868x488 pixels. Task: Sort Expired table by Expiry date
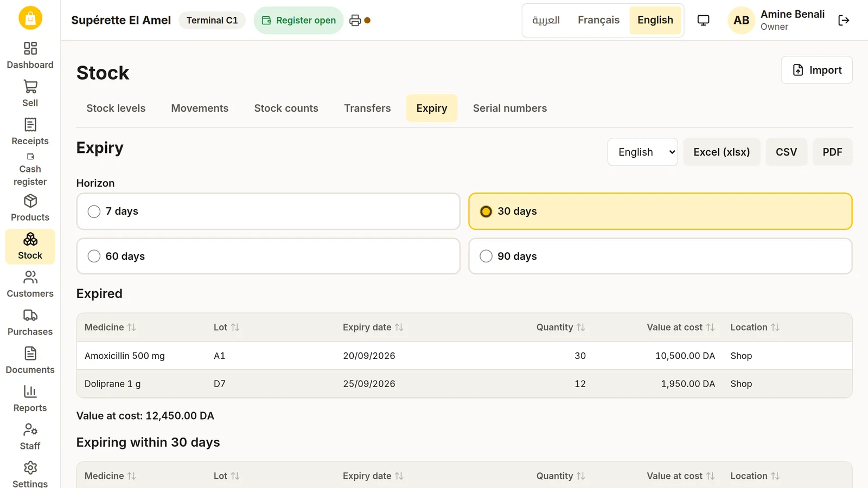click(373, 328)
